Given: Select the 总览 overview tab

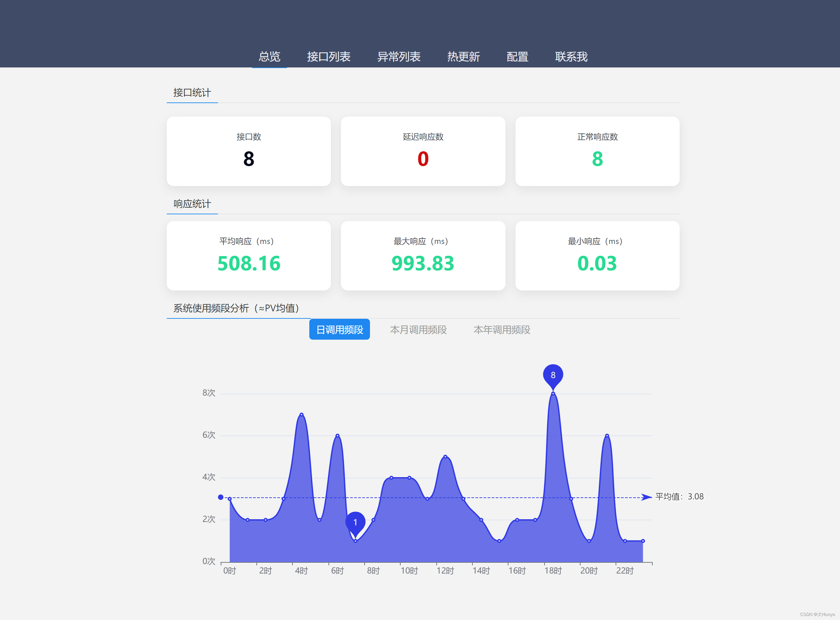Looking at the screenshot, I should tap(269, 57).
